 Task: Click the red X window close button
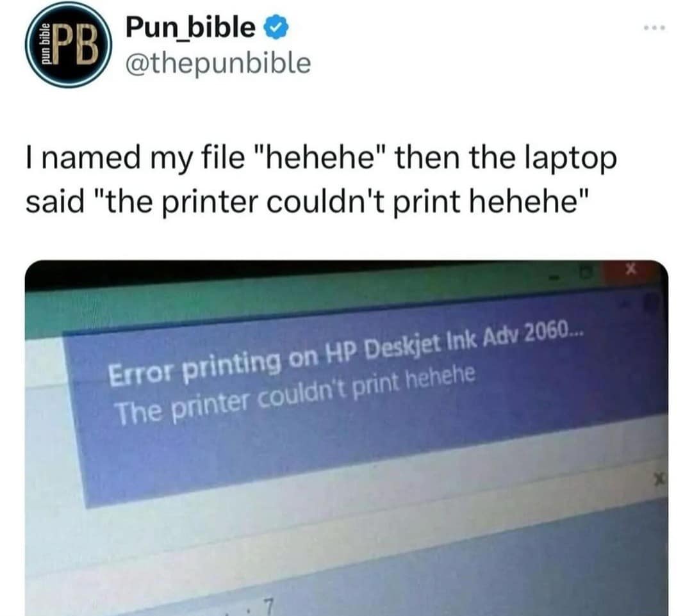(x=632, y=268)
